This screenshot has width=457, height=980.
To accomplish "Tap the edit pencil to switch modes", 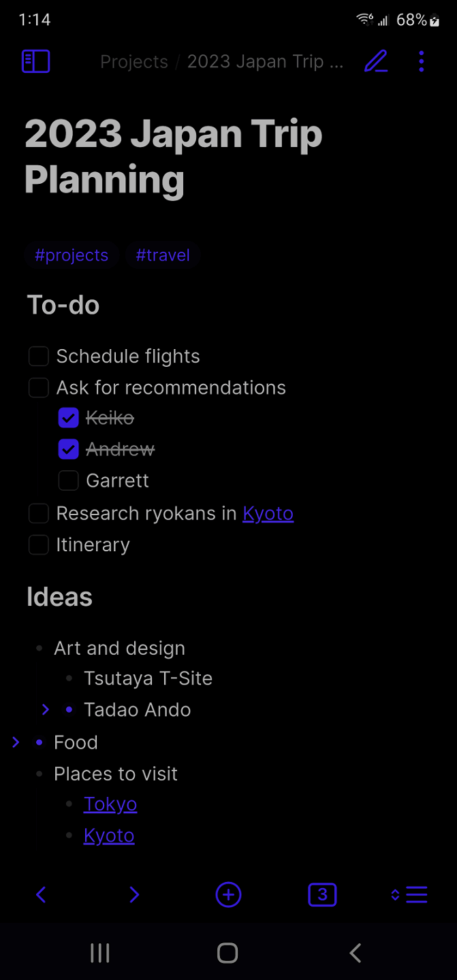I will point(376,61).
